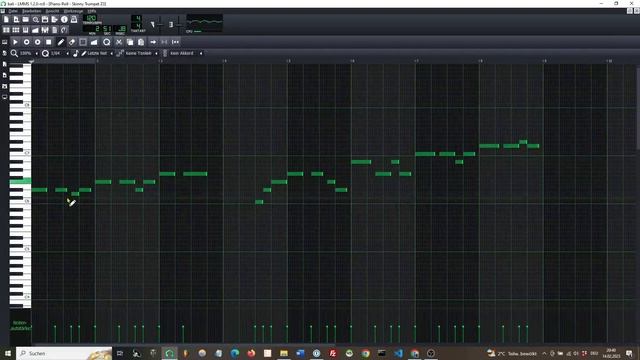The image size is (640, 360).
Task: Select the pencil draw mode tool
Action: click(x=61, y=42)
